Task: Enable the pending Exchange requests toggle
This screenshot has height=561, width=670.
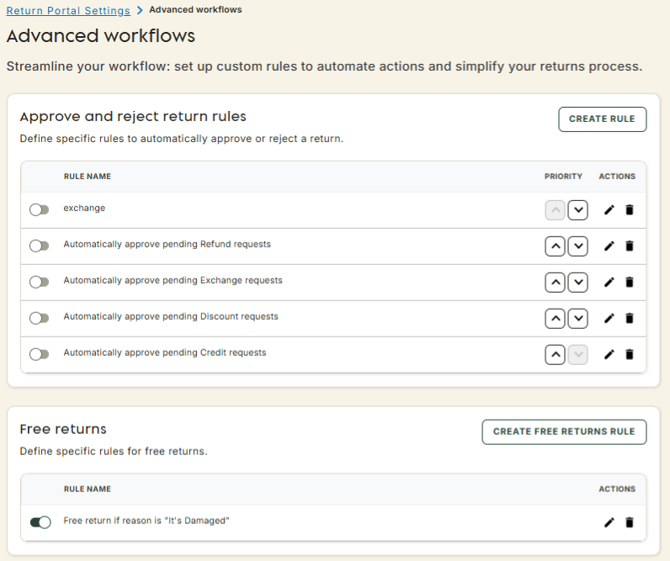Action: (x=39, y=282)
